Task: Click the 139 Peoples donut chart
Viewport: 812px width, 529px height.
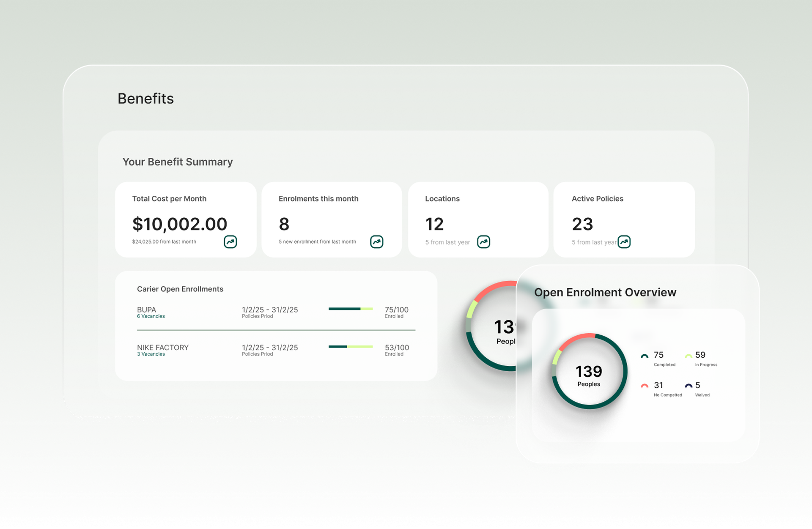Action: (x=589, y=371)
